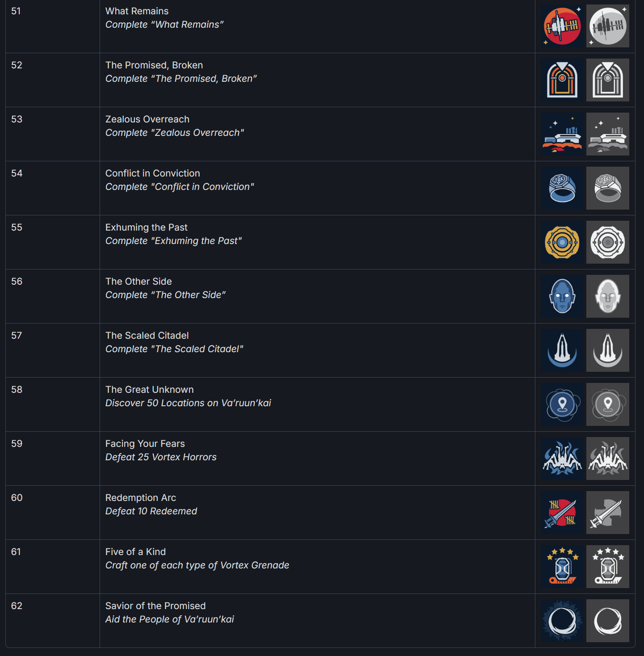Click the colored The Promised, Broken archway icon
Screen dimensions: 644x656
tap(562, 80)
